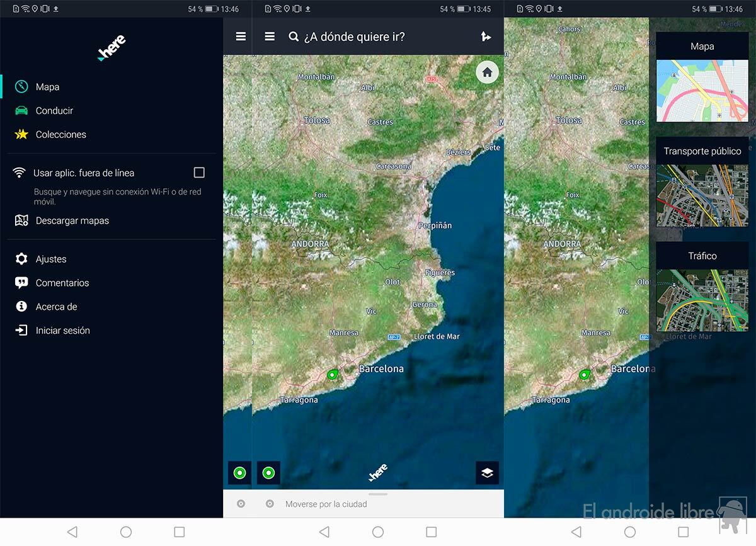Tap the here logo atop the drawer
Viewport: 756px width, 546px height.
point(112,48)
